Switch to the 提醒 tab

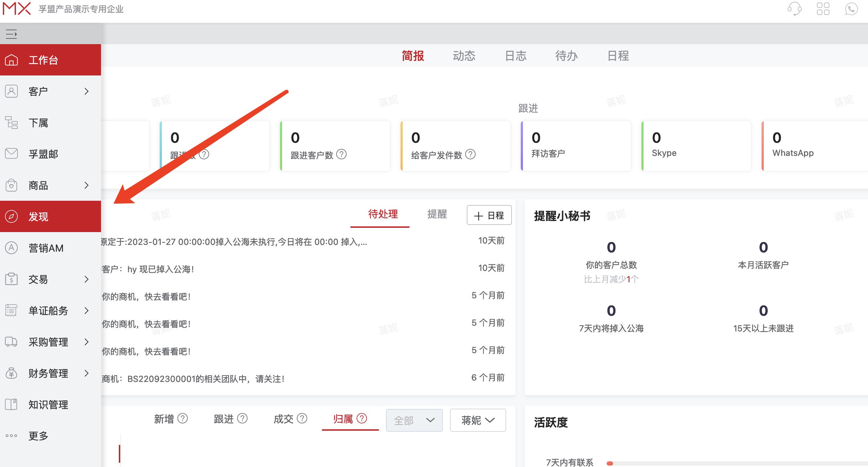tap(437, 214)
